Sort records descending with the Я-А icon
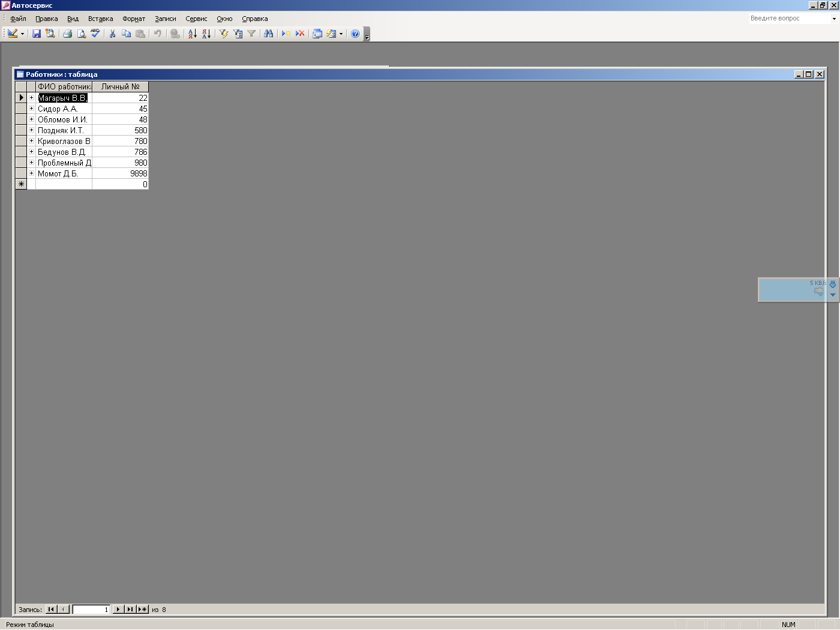840x630 pixels. [206, 34]
